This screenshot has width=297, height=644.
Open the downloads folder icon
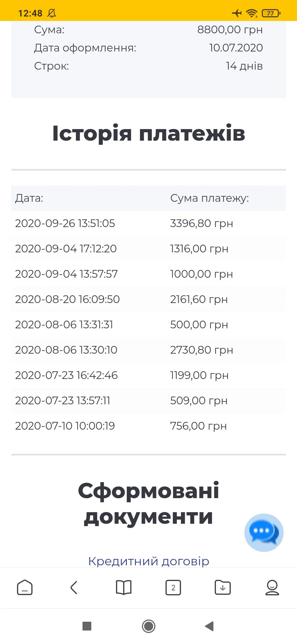coord(223,588)
